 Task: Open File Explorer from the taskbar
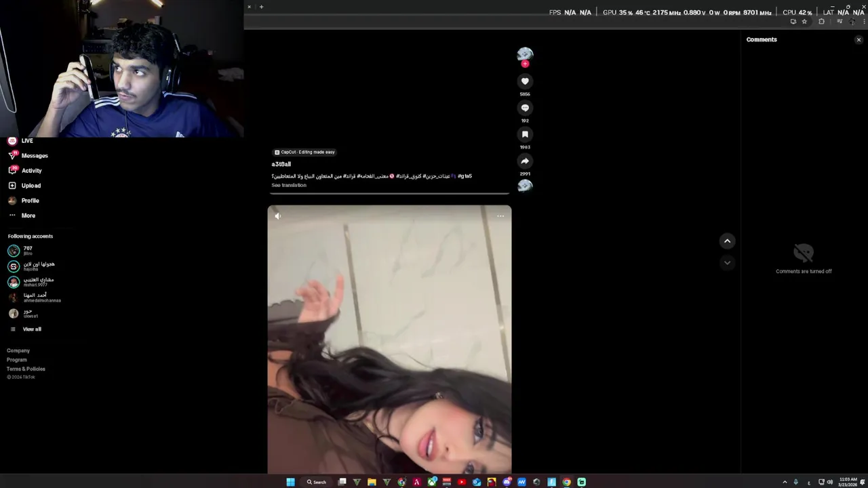[372, 482]
